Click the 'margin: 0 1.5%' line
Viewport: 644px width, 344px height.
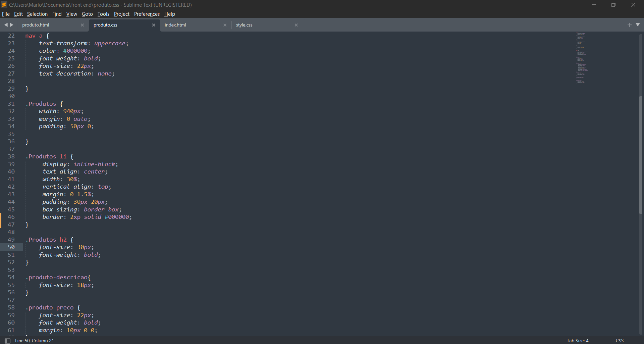coord(68,194)
